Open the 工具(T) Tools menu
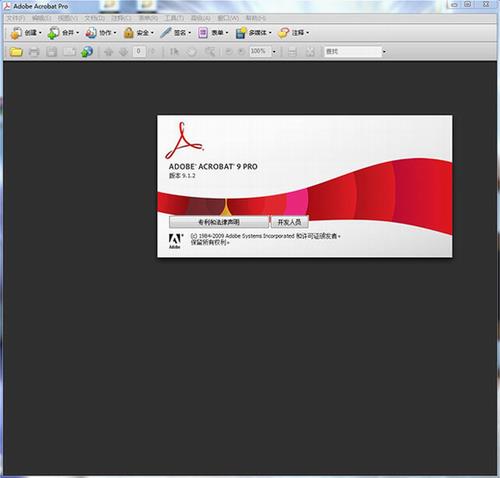 (175, 18)
